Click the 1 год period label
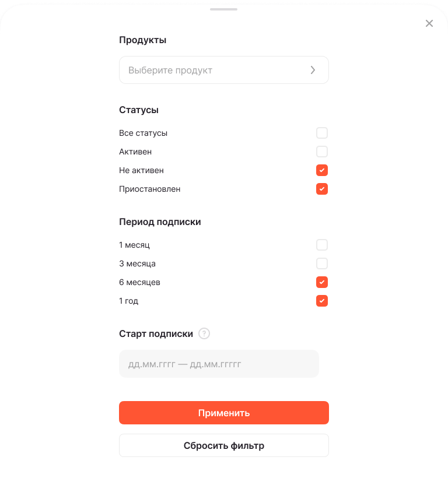This screenshot has width=448, height=492. (128, 301)
